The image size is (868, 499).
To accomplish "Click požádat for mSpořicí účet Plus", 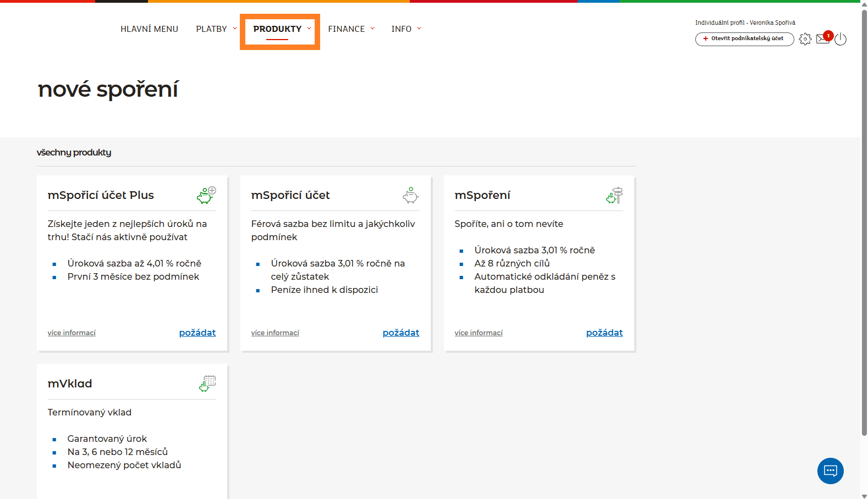I will tap(197, 332).
